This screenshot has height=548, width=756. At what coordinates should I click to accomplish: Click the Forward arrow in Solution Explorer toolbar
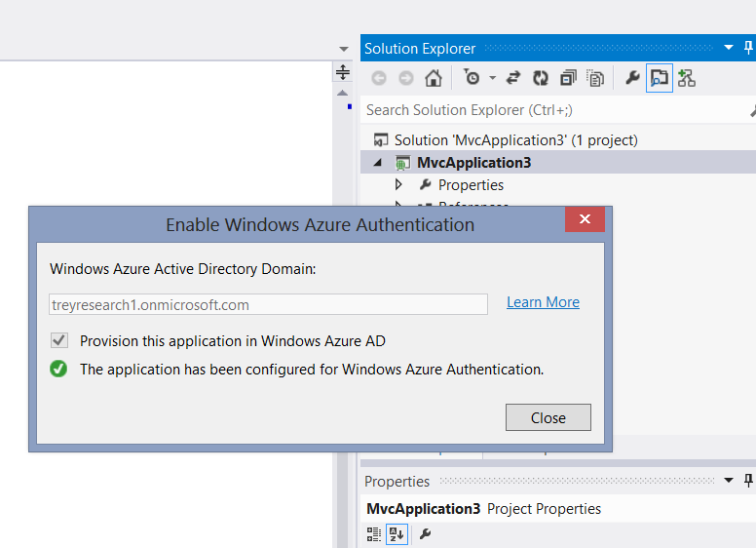[x=406, y=78]
